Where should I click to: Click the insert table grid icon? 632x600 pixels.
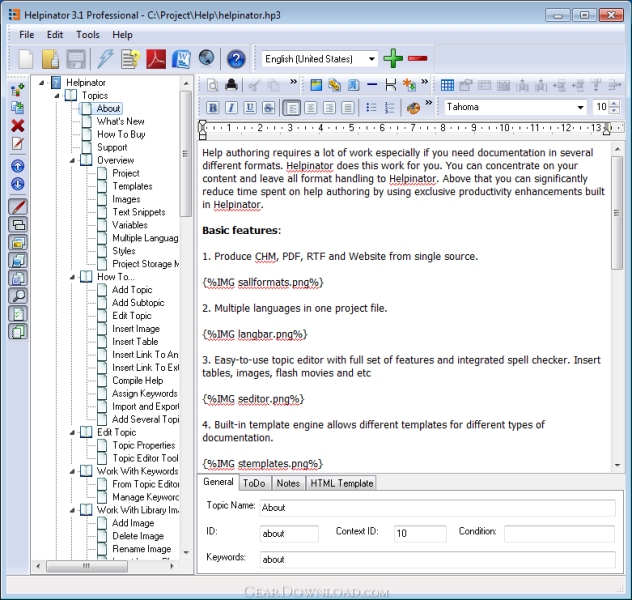click(447, 85)
